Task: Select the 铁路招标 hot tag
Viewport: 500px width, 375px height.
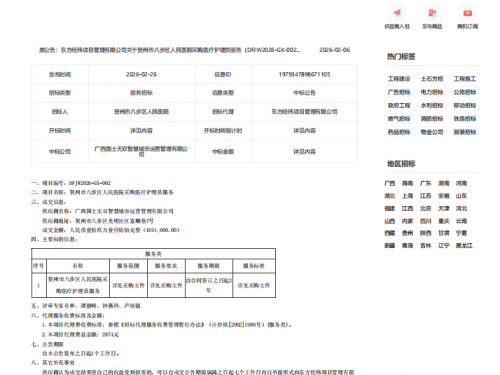Action: 465,119
